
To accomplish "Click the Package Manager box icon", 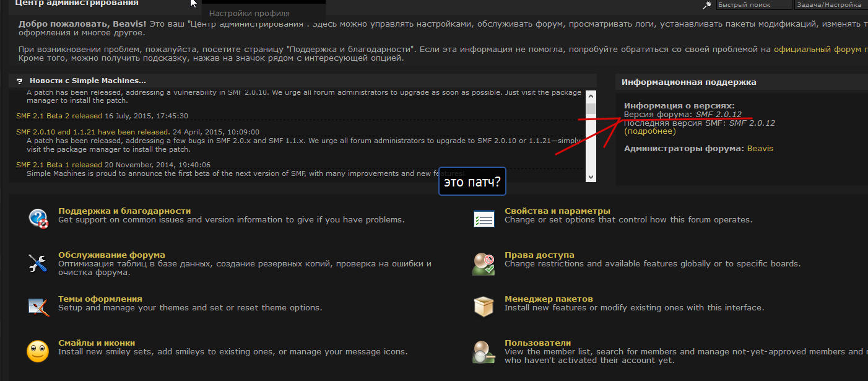I will [x=484, y=307].
